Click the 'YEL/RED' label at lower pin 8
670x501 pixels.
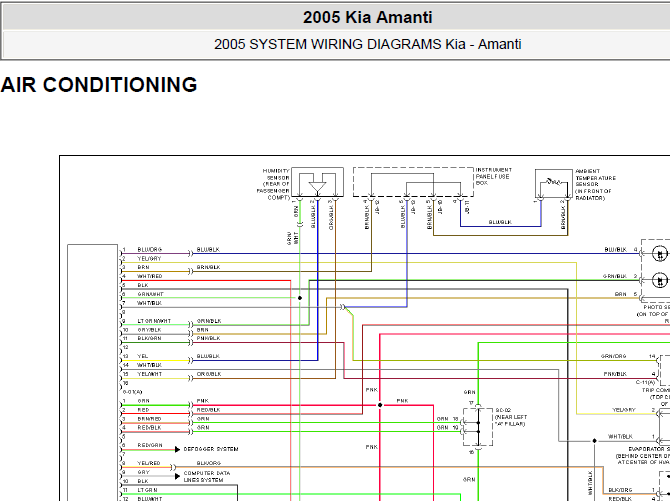(149, 463)
